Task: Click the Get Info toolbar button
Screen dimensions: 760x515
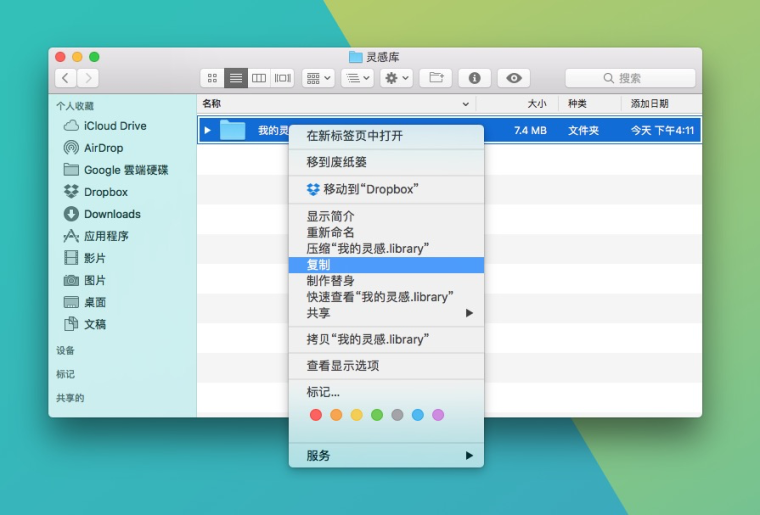Action: [475, 78]
